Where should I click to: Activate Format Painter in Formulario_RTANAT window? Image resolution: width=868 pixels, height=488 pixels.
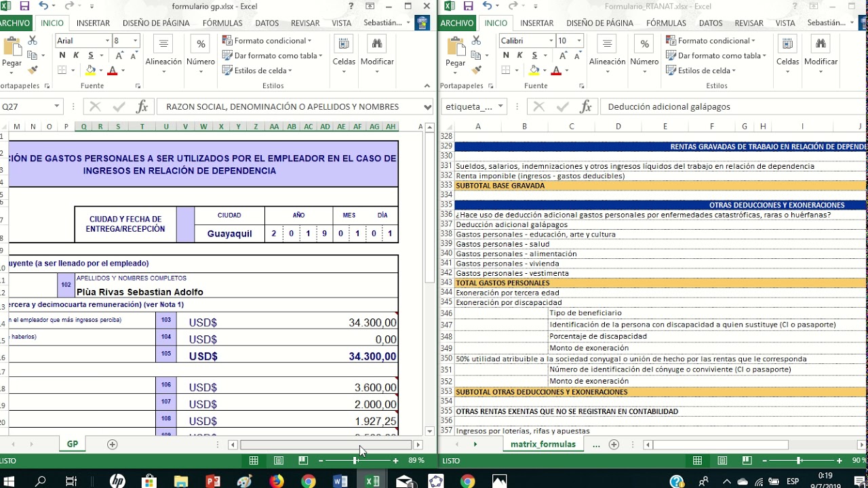pos(476,70)
